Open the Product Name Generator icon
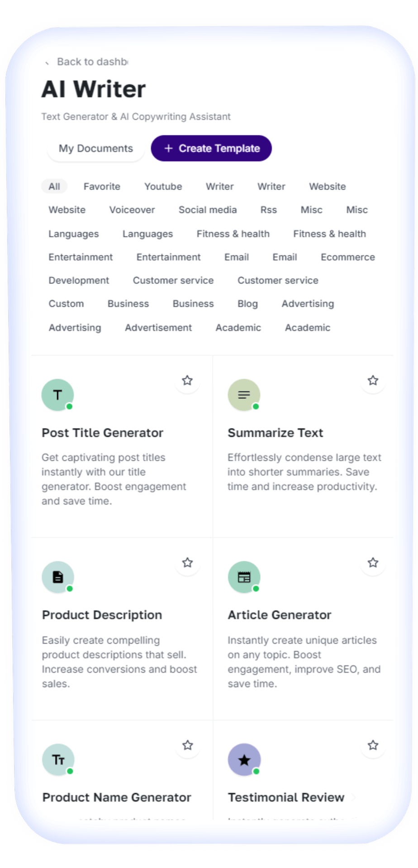The height and width of the screenshot is (868, 418). (58, 759)
